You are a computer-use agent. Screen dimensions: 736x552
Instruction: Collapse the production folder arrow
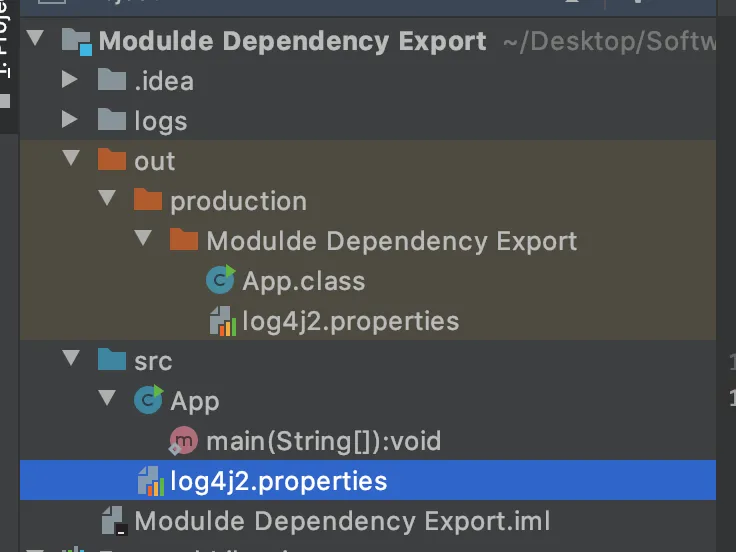click(107, 201)
